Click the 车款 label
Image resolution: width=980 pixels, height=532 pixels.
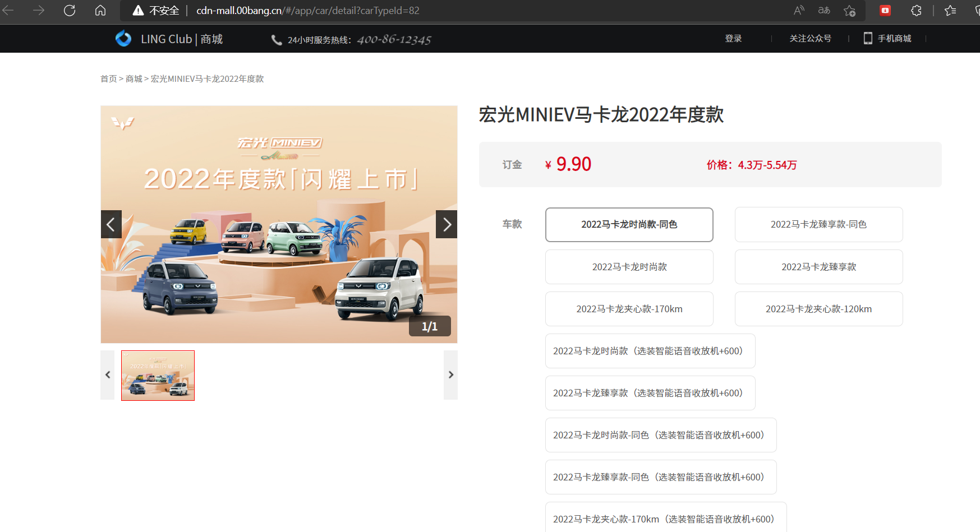pos(512,224)
